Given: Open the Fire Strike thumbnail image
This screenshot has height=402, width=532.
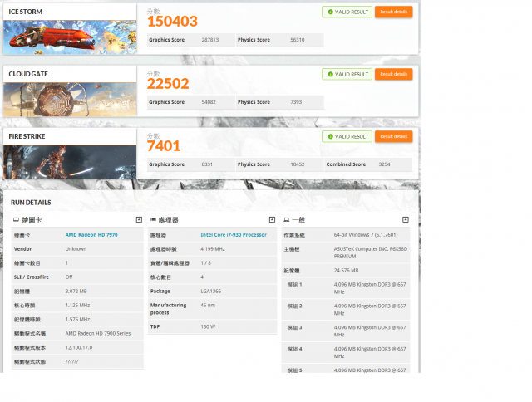Looking at the screenshot, I should click(70, 162).
